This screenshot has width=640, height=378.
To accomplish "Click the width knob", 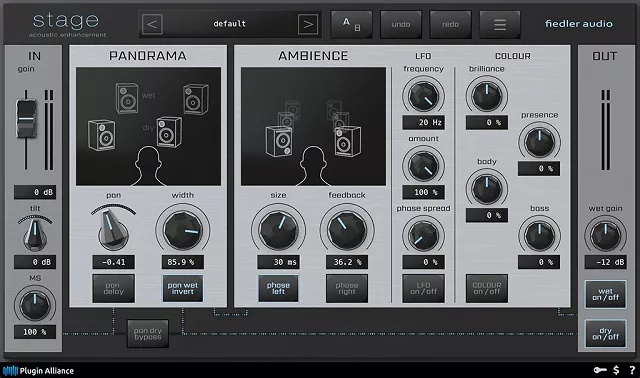I will coord(182,231).
